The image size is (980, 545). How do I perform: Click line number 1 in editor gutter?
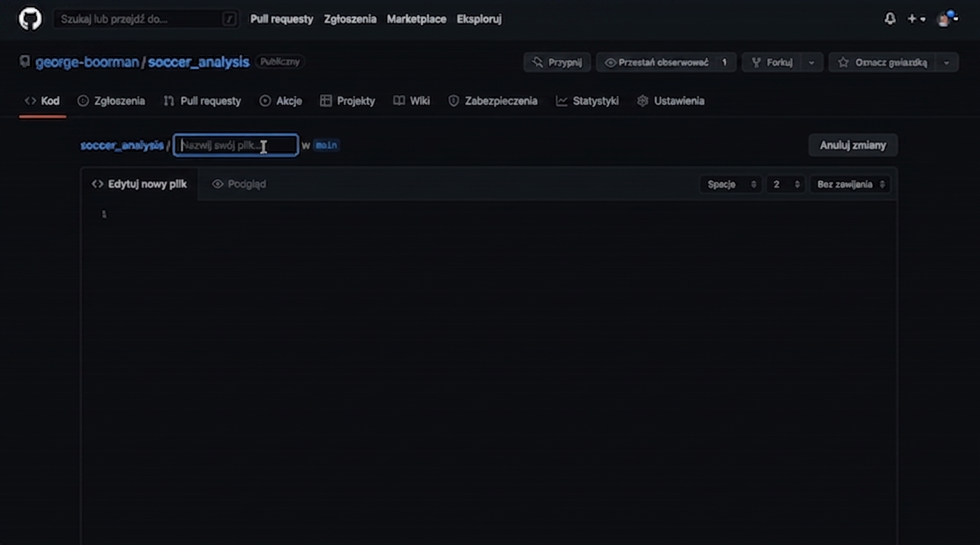[x=104, y=214]
